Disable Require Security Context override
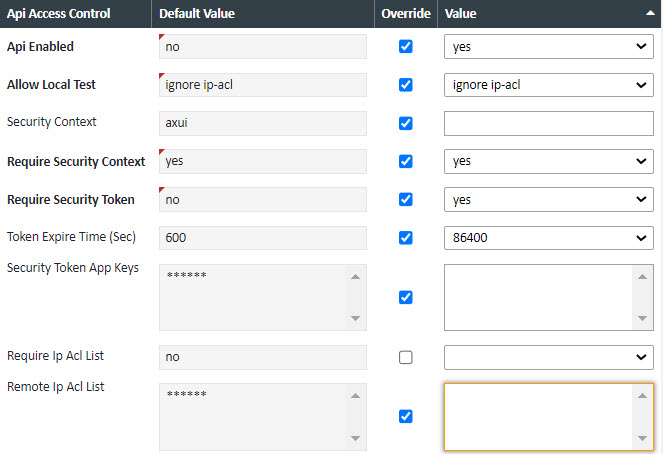The height and width of the screenshot is (454, 663). pyautogui.click(x=406, y=161)
